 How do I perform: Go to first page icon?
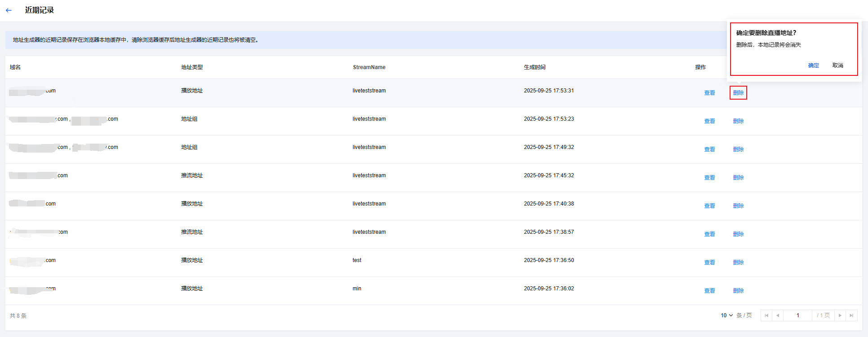pyautogui.click(x=766, y=315)
